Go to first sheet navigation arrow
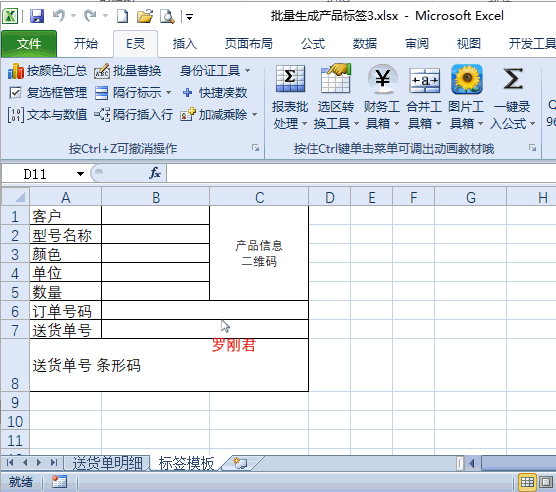The width and height of the screenshot is (556, 492). [10, 463]
